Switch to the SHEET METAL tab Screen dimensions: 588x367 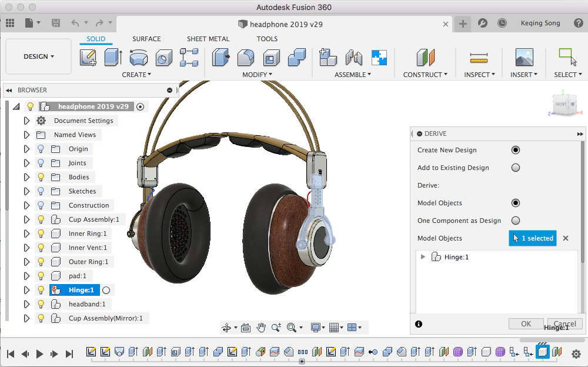pyautogui.click(x=208, y=39)
